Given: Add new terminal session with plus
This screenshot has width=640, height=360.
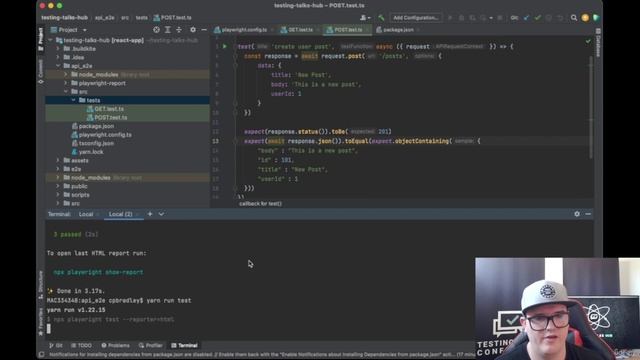Looking at the screenshot, I should (x=150, y=214).
